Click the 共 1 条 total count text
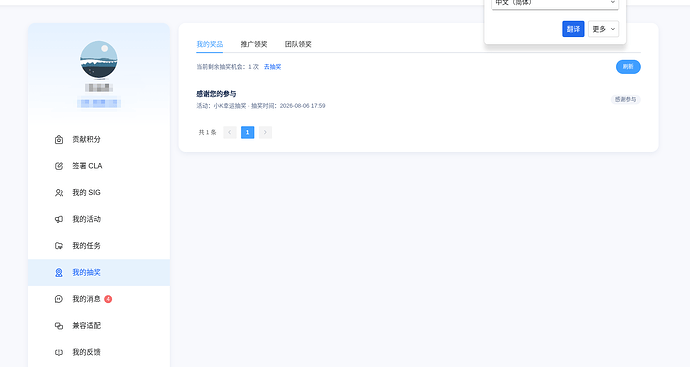Screen dimensions: 690x367 coord(207,132)
